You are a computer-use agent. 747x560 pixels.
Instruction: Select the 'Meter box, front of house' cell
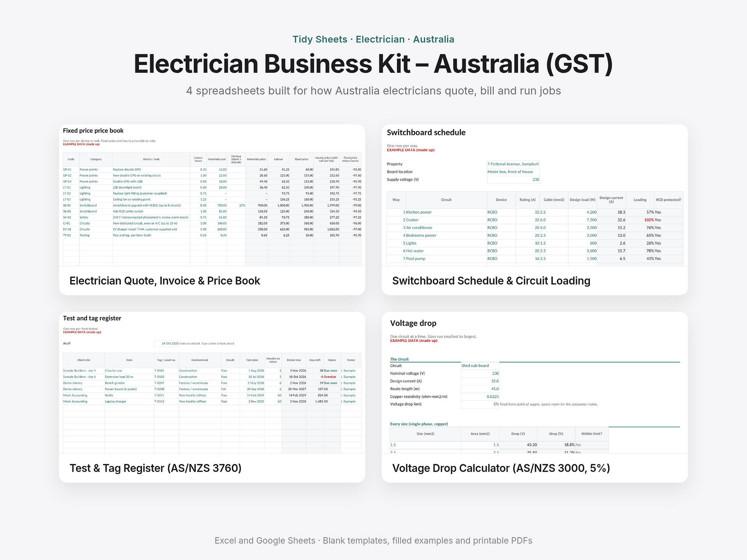[x=513, y=172]
